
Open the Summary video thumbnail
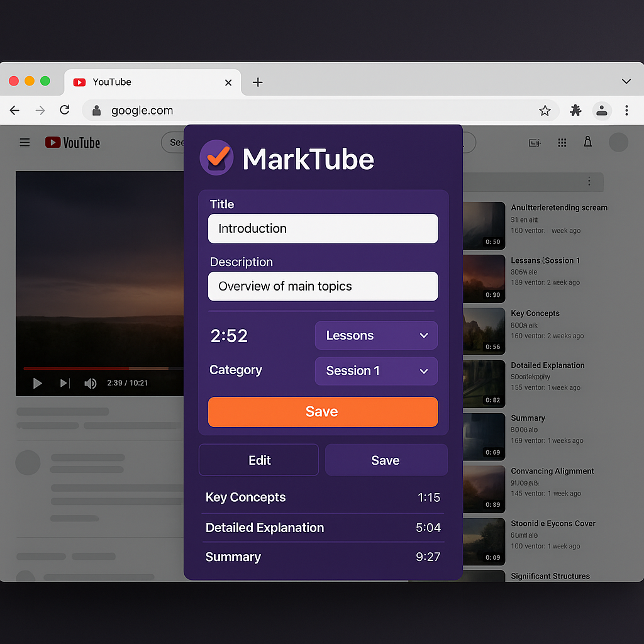click(x=484, y=436)
